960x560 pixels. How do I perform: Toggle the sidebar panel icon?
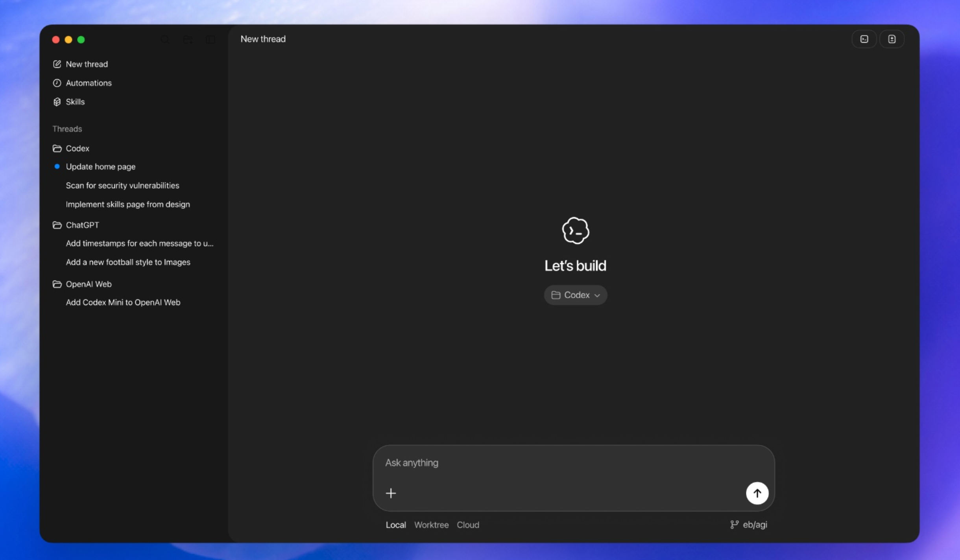210,39
